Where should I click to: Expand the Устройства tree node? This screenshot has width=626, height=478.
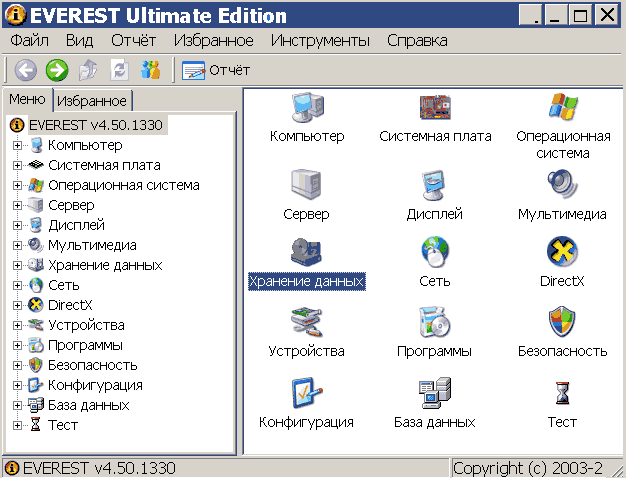point(17,325)
